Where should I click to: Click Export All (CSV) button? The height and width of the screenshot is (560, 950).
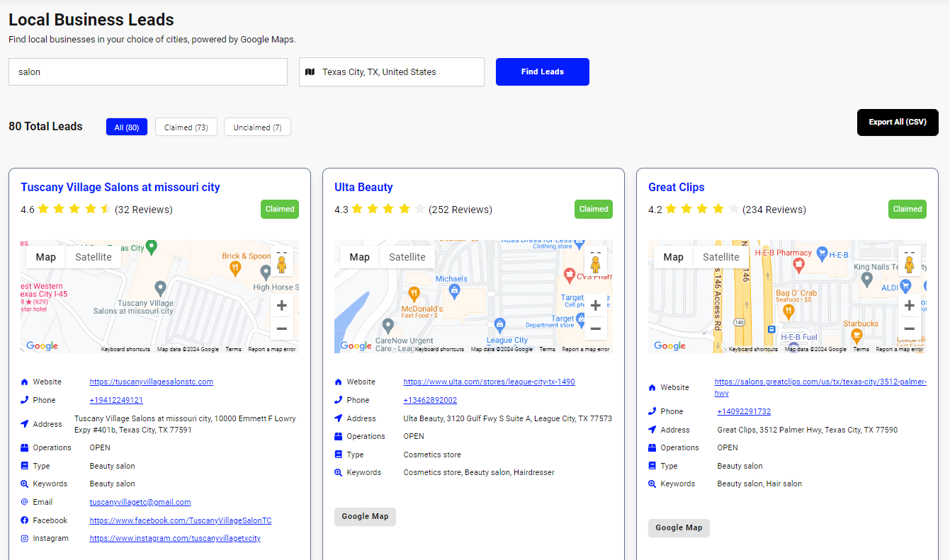898,122
